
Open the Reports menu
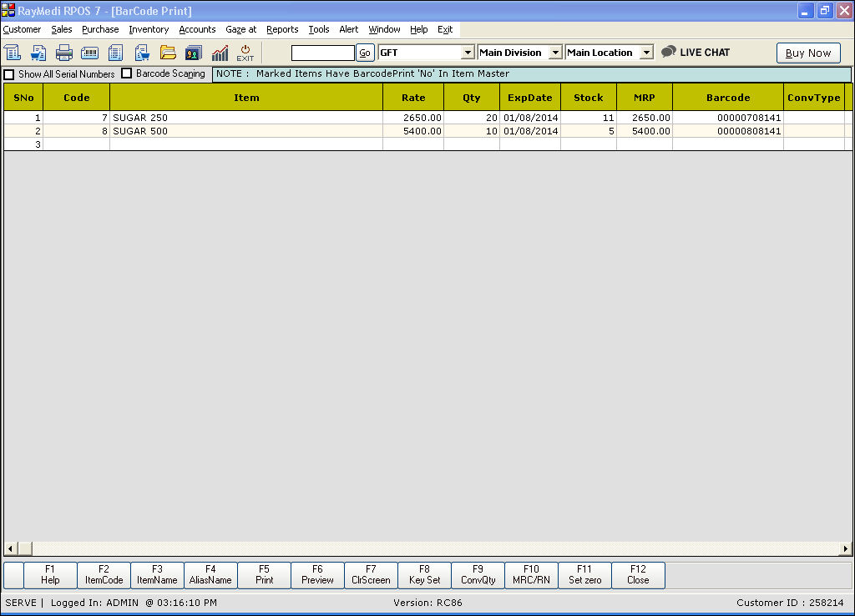[x=282, y=29]
